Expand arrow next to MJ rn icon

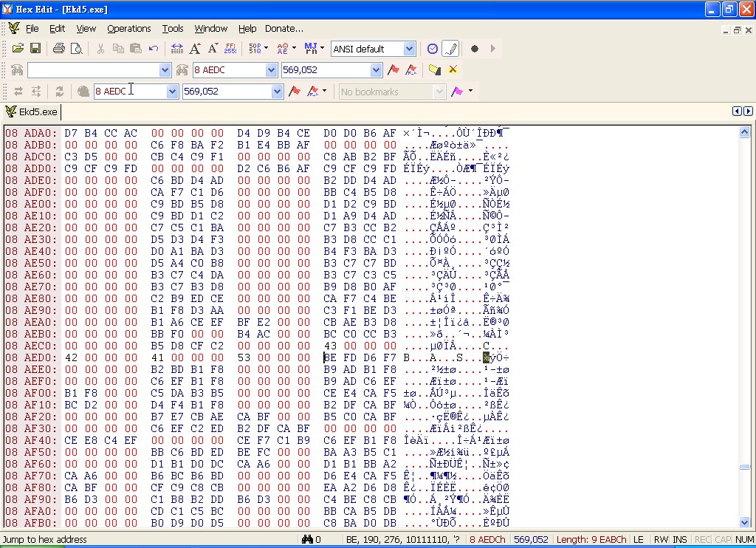(322, 48)
